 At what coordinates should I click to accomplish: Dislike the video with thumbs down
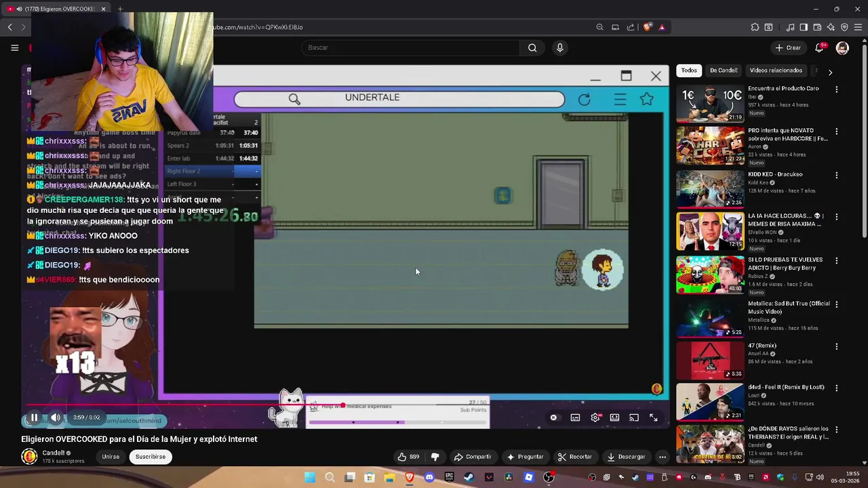[435, 457]
